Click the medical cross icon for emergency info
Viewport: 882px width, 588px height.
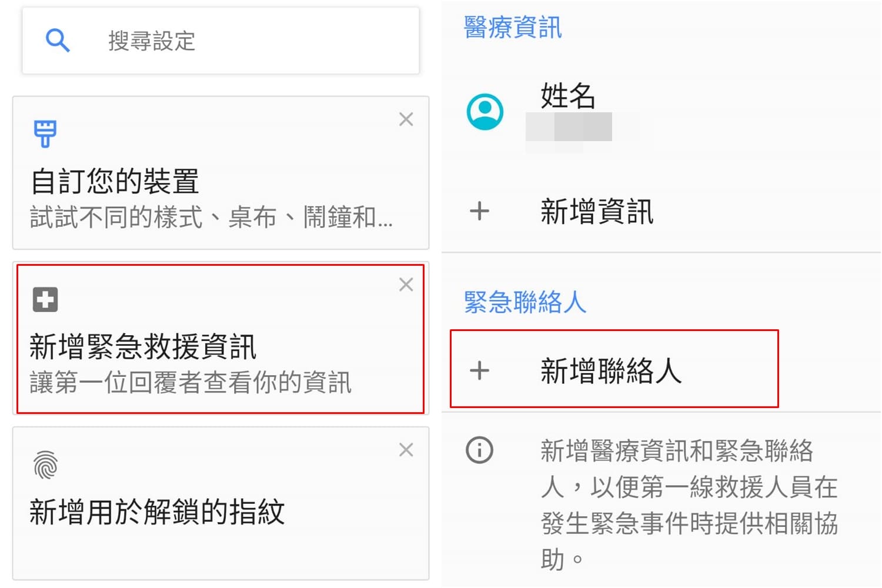(45, 299)
